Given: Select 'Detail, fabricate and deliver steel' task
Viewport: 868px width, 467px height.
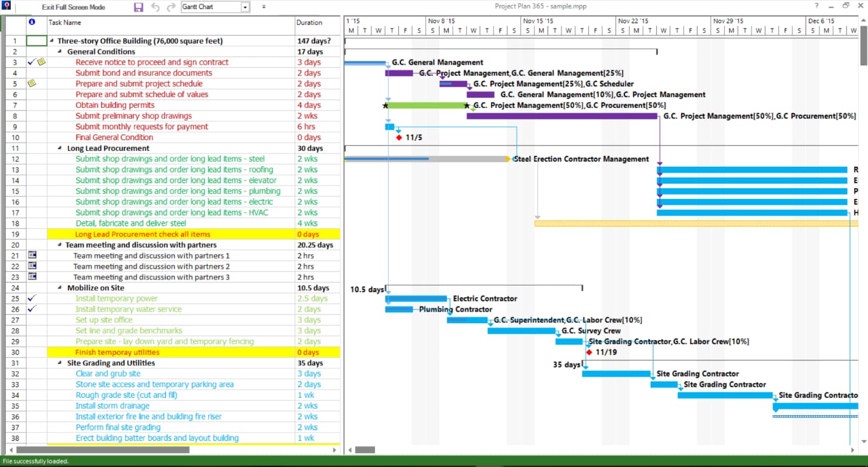Looking at the screenshot, I should click(x=131, y=223).
